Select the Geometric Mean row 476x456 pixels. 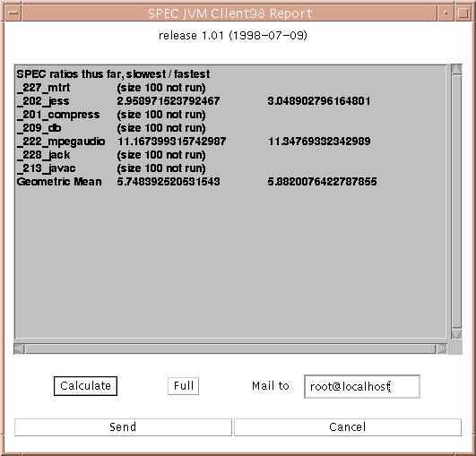pos(196,182)
